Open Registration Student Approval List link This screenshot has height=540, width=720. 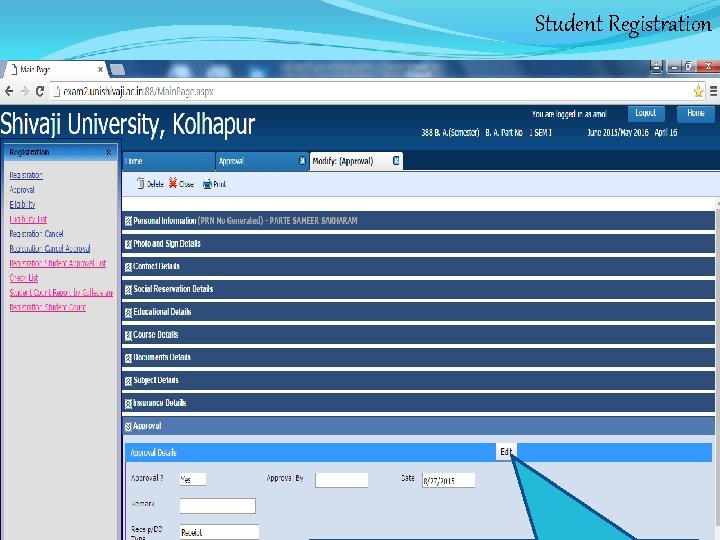[58, 263]
